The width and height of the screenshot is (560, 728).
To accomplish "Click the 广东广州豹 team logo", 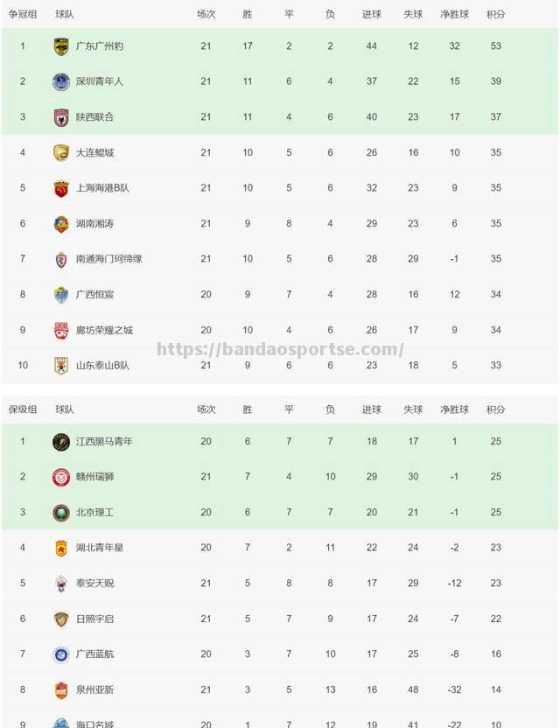I will (x=61, y=46).
